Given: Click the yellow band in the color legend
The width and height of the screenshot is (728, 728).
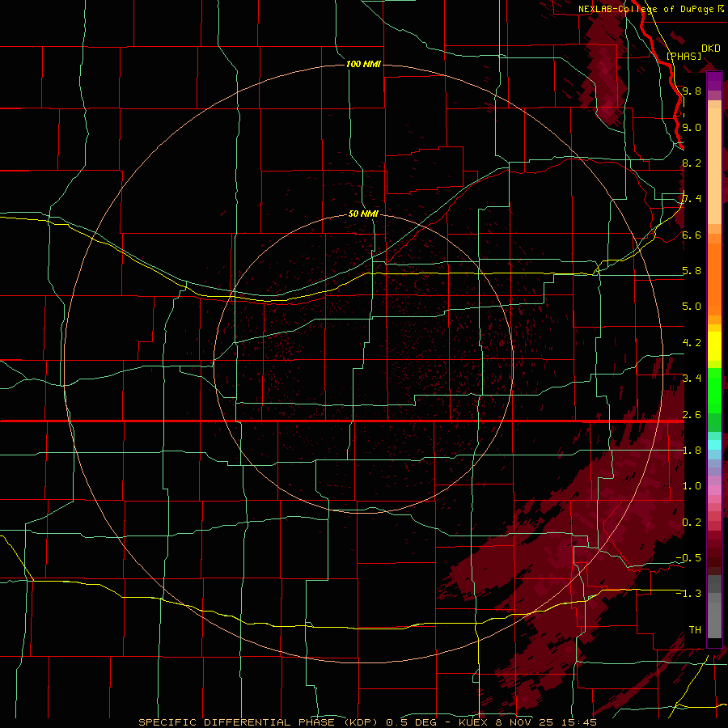Looking at the screenshot, I should [714, 346].
